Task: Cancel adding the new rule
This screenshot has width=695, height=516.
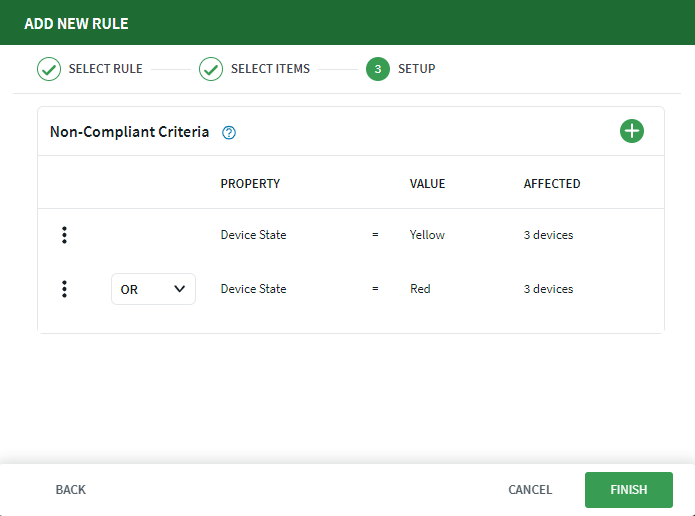Action: point(530,490)
